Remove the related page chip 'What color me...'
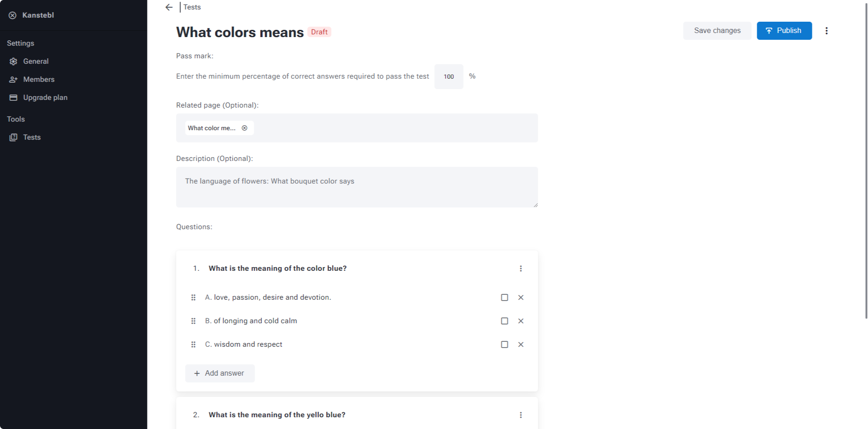This screenshot has height=429, width=868. pyautogui.click(x=245, y=128)
